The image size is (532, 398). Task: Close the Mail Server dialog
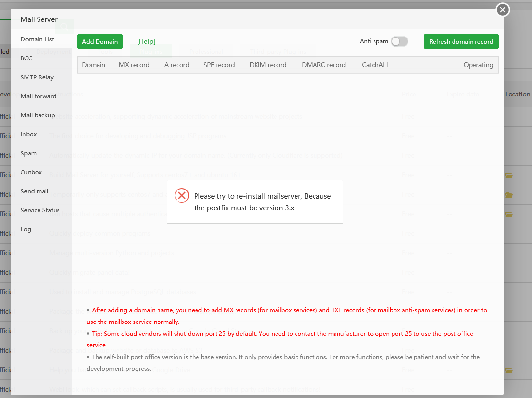tap(502, 9)
